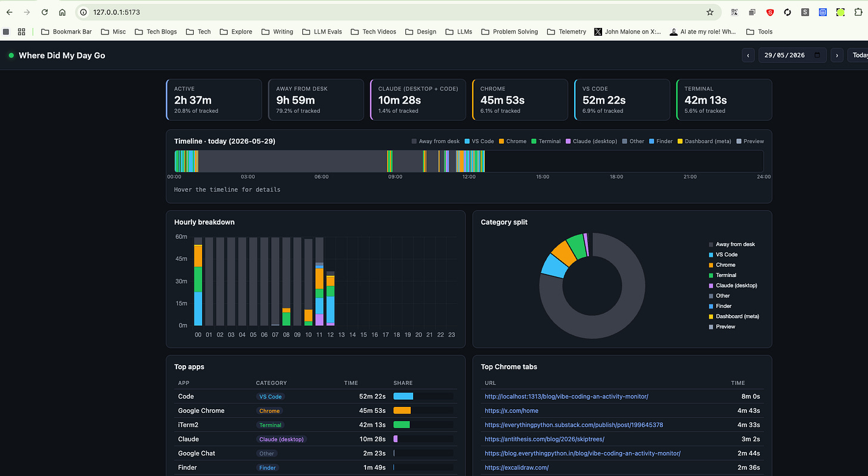This screenshot has height=476, width=868.
Task: Bookmark this page with the star icon
Action: point(709,12)
